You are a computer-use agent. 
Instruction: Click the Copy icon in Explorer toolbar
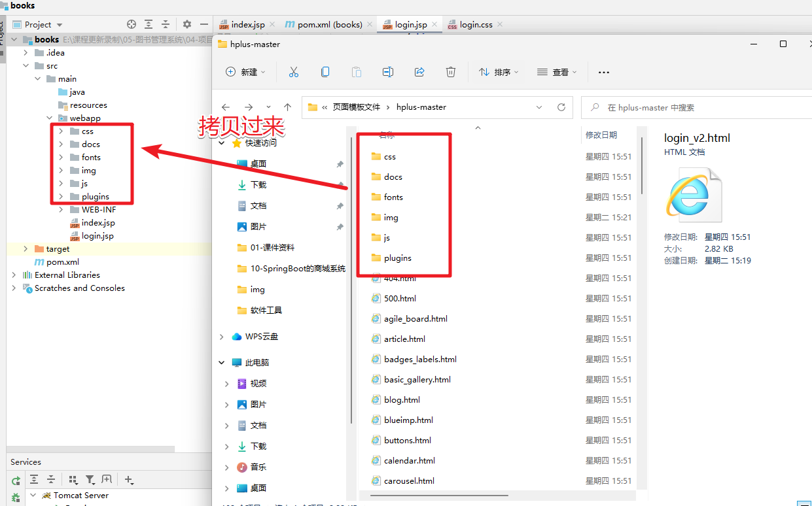[325, 72]
